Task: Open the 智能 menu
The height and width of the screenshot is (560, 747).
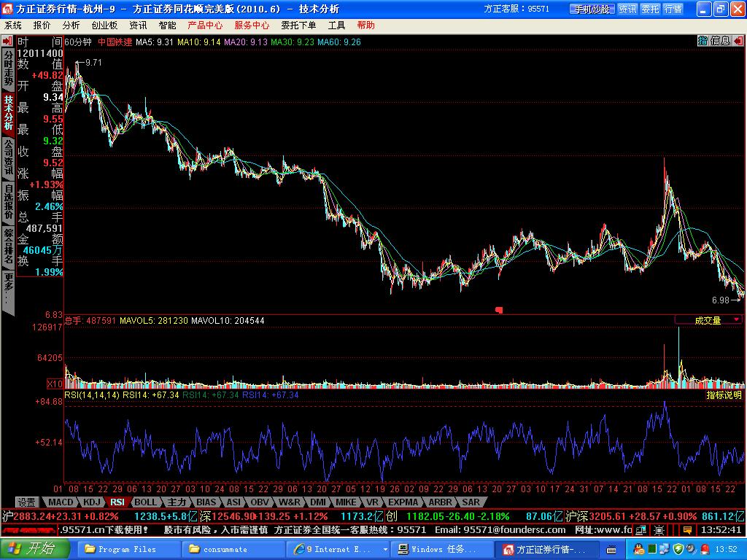Action: point(167,26)
